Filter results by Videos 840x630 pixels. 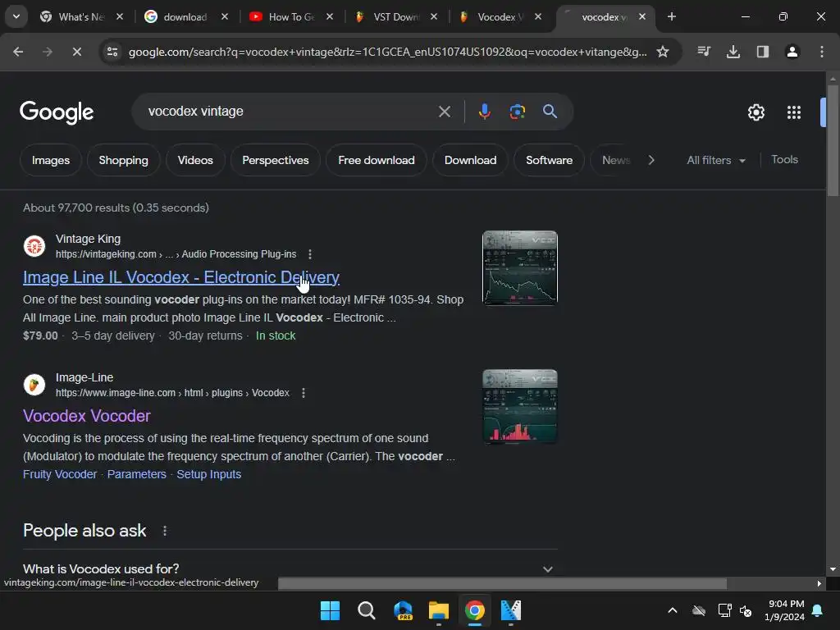click(195, 160)
